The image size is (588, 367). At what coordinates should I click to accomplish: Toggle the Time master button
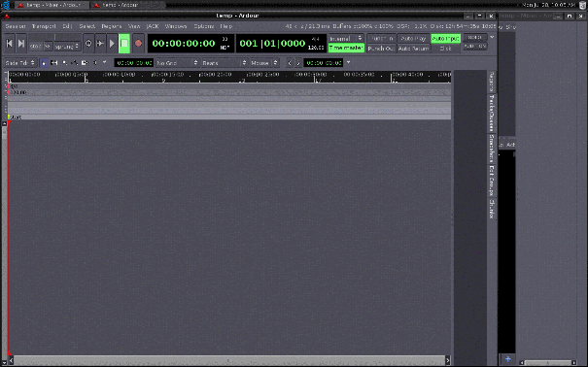coord(346,48)
